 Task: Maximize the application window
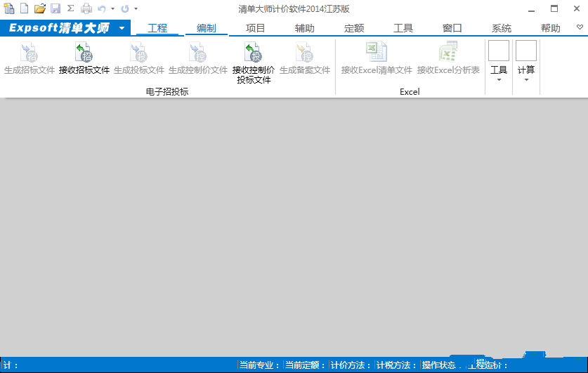554,8
